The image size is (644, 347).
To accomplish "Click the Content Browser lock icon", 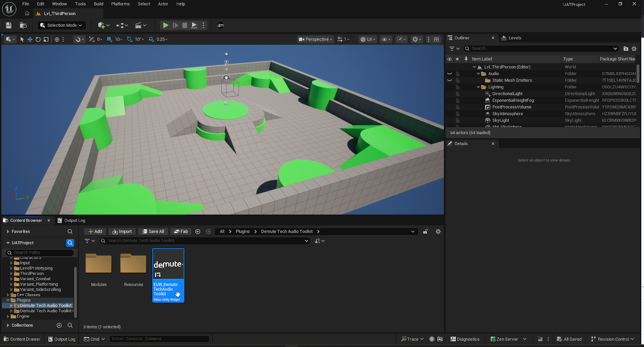I will [x=425, y=232].
